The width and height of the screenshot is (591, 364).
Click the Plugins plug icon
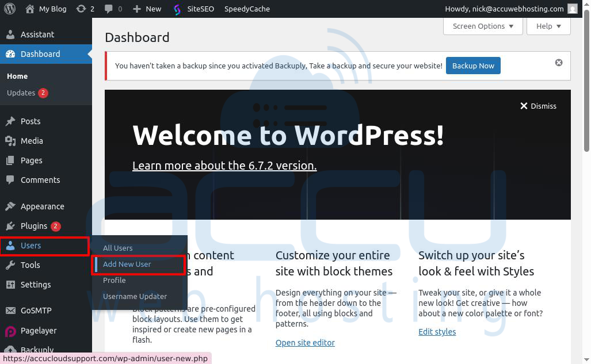point(10,226)
